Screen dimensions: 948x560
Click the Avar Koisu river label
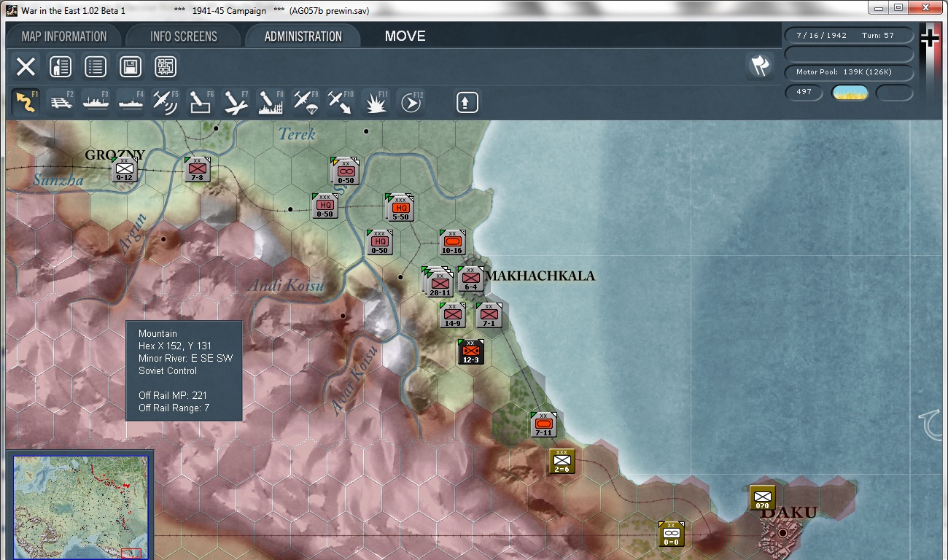click(355, 380)
